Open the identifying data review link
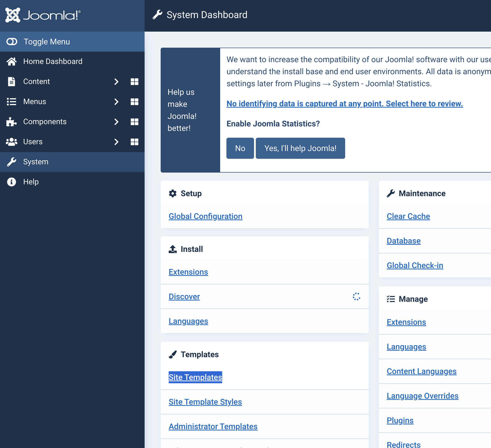Screen dimensions: 491x448 345,104
